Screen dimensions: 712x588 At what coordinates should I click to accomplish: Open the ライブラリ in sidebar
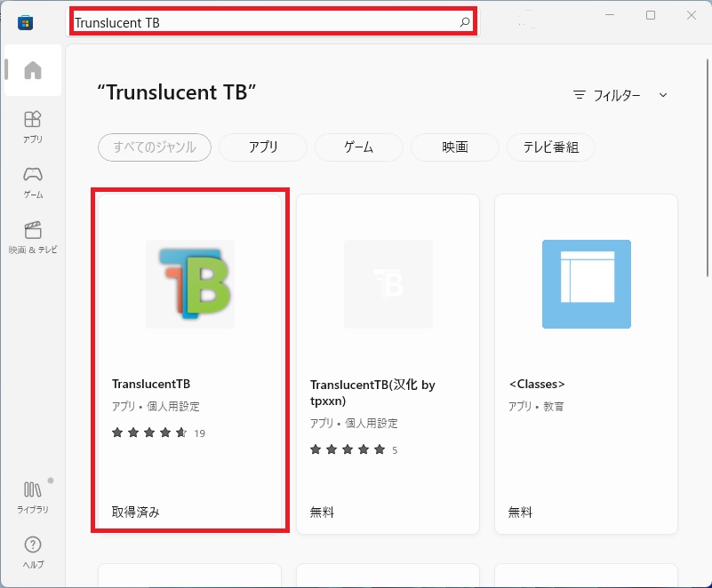tap(33, 497)
